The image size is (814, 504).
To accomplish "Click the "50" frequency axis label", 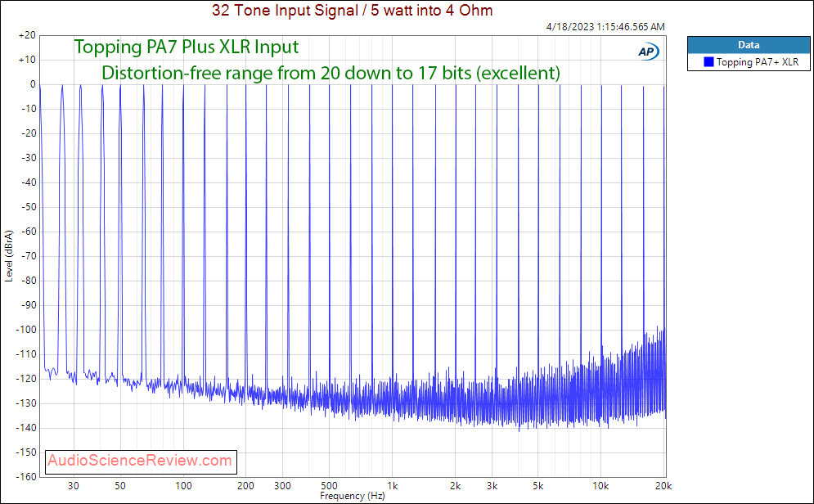I will (x=120, y=486).
